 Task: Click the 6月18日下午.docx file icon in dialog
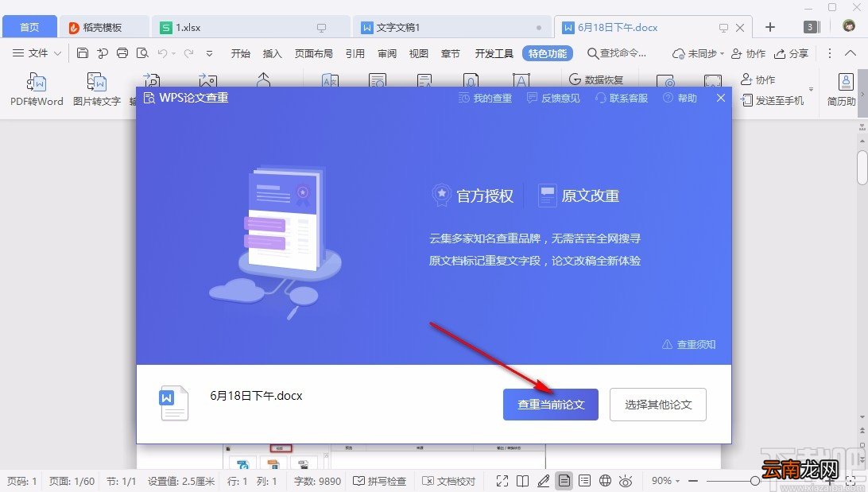pos(174,403)
